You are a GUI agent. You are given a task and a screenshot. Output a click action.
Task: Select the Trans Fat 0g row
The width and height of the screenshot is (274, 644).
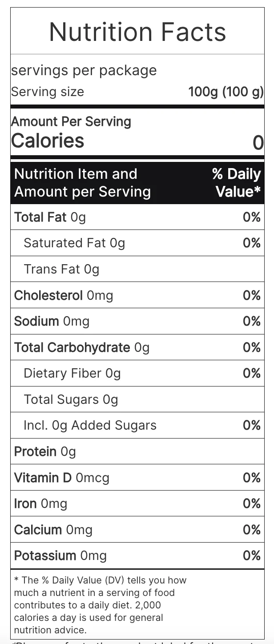coord(137,269)
